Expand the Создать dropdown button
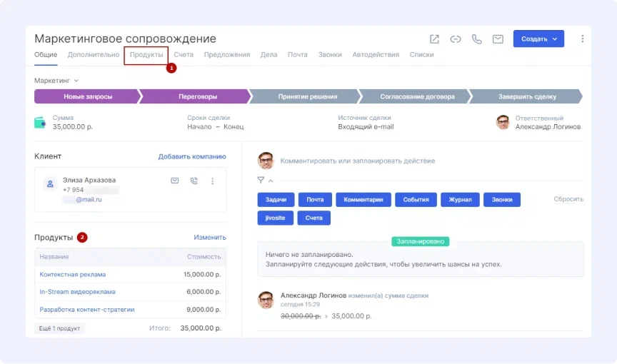The height and width of the screenshot is (364, 617). [538, 39]
